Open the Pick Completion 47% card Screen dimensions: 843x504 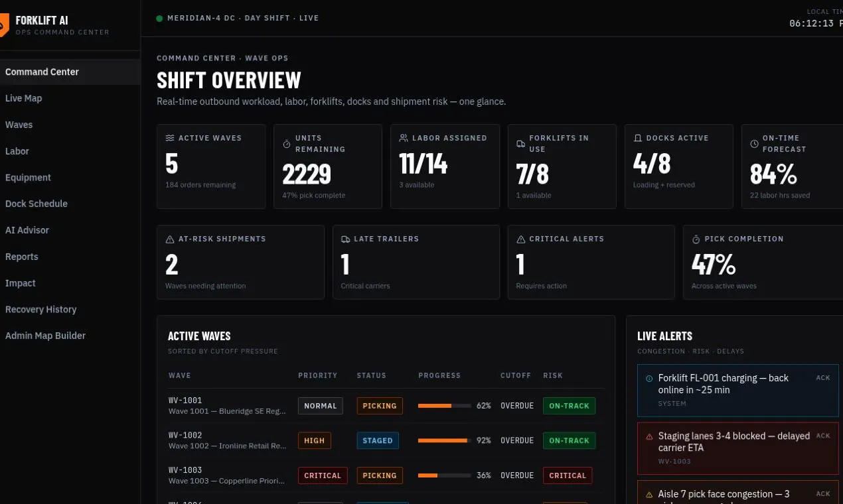(763, 262)
